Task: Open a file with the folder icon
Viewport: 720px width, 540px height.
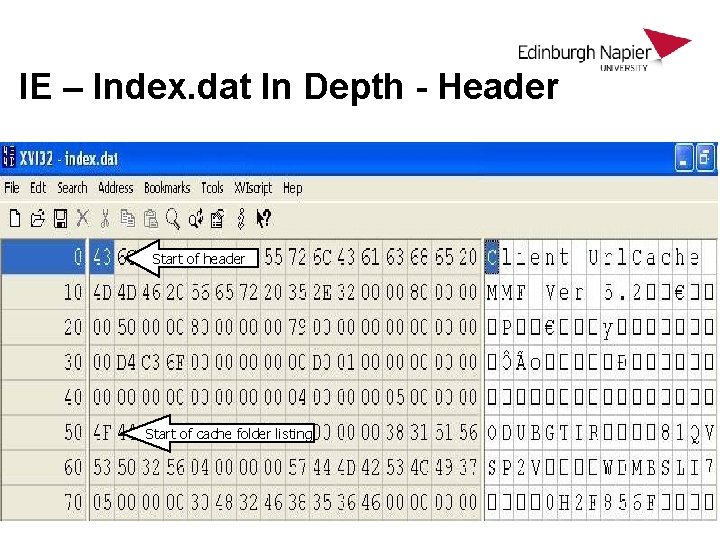Action: click(37, 219)
